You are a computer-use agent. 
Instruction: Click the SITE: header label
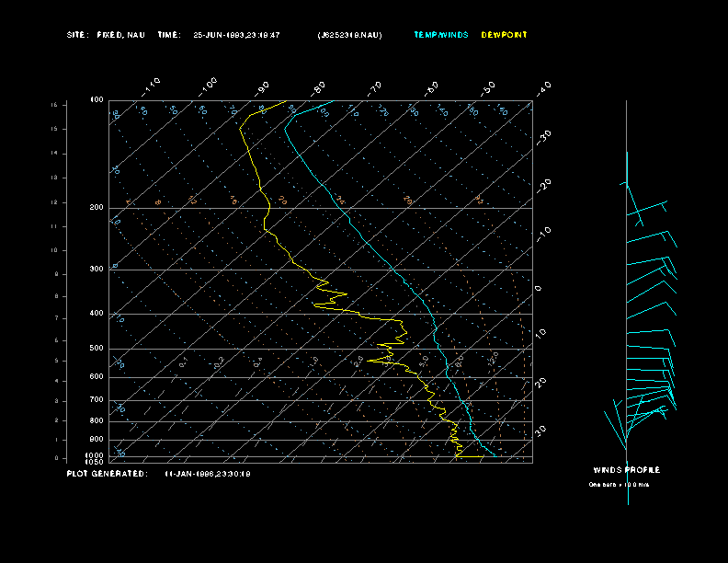pyautogui.click(x=77, y=35)
